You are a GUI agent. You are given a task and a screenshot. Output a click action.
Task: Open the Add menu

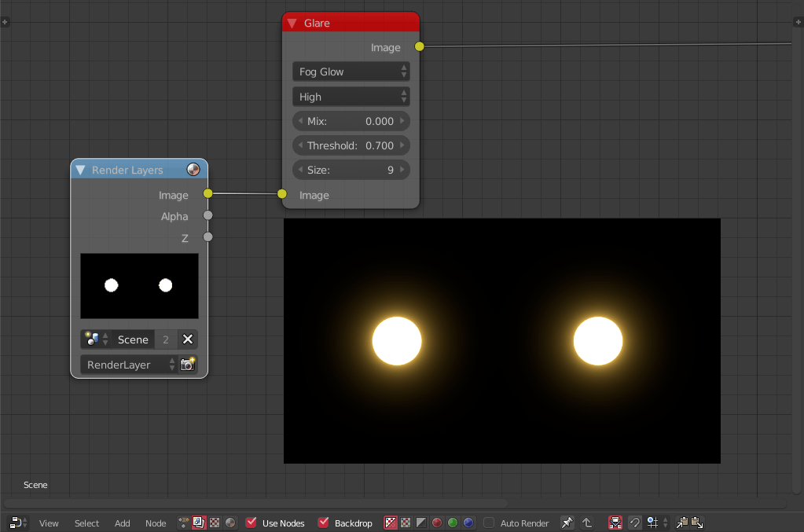click(x=122, y=523)
